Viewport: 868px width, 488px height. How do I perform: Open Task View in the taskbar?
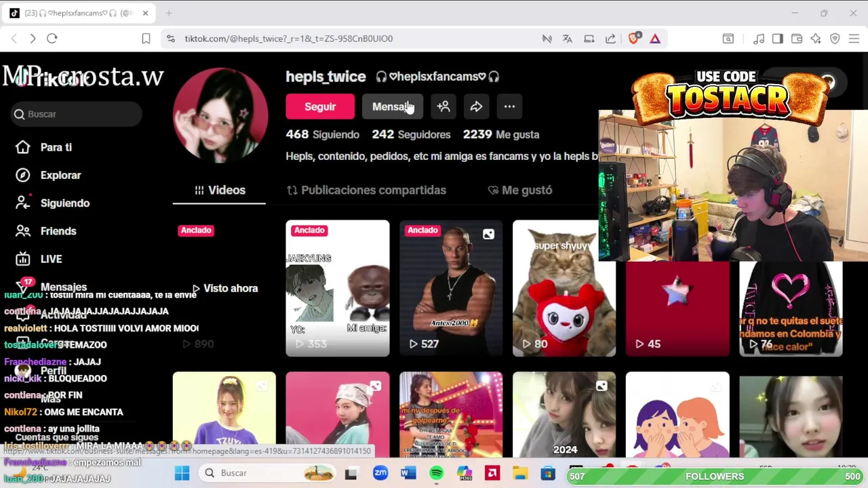click(x=351, y=473)
